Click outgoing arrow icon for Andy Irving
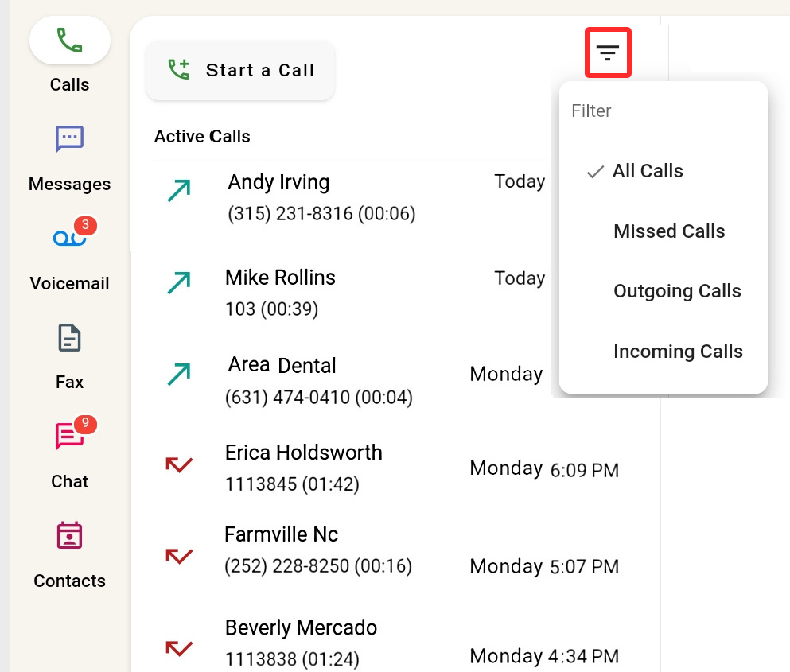This screenshot has width=790, height=672. pos(179,191)
